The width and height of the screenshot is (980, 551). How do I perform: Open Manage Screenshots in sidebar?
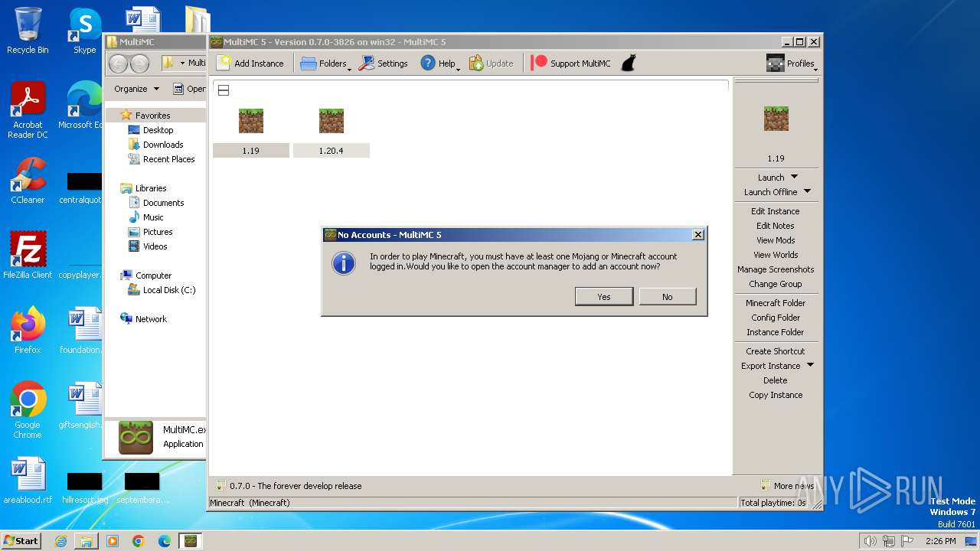tap(775, 269)
